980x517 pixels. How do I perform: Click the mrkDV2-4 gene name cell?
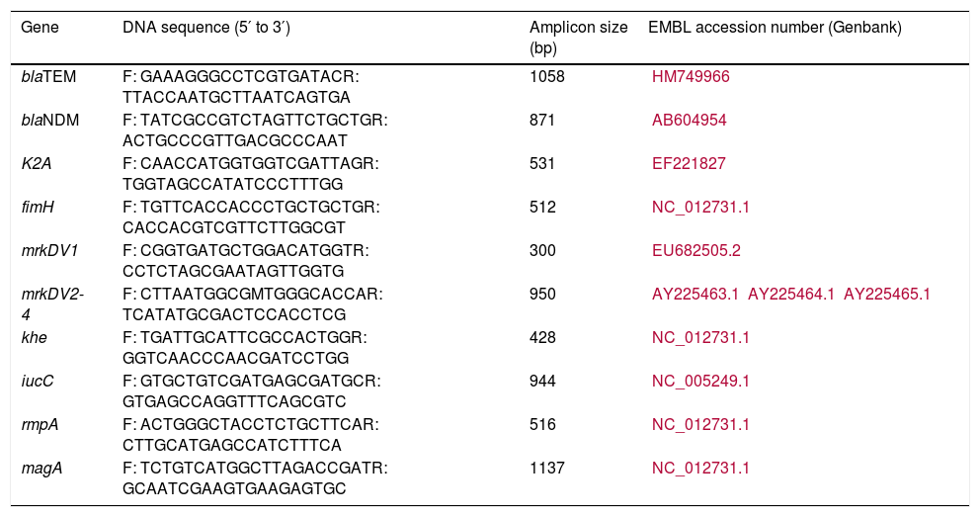pos(53,302)
